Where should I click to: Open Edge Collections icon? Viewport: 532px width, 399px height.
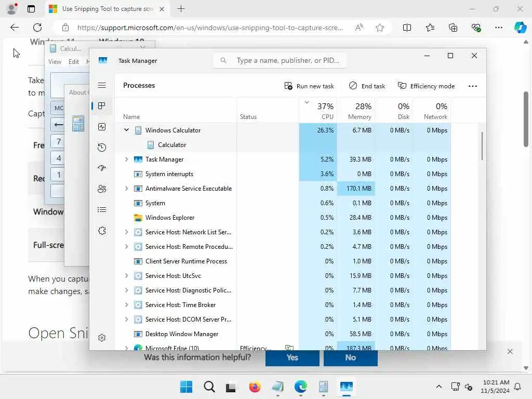(x=453, y=28)
